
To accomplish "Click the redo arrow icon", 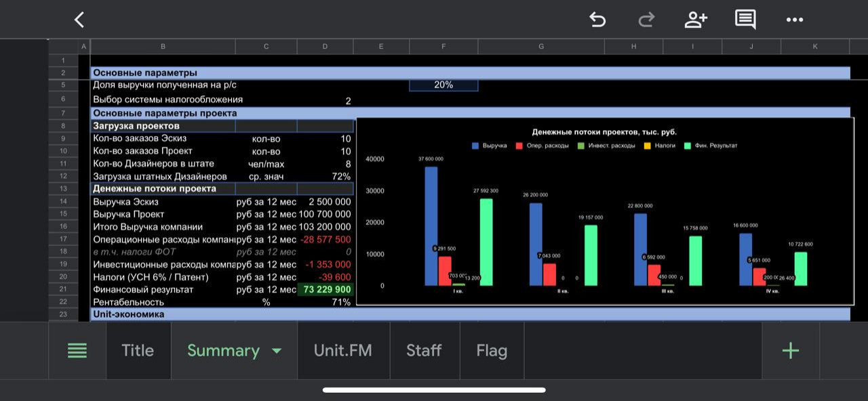I will [646, 20].
